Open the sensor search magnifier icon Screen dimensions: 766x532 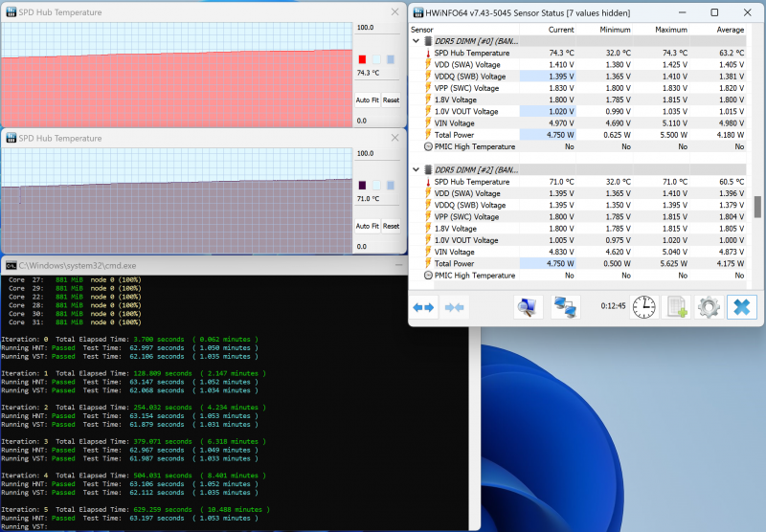click(x=528, y=307)
